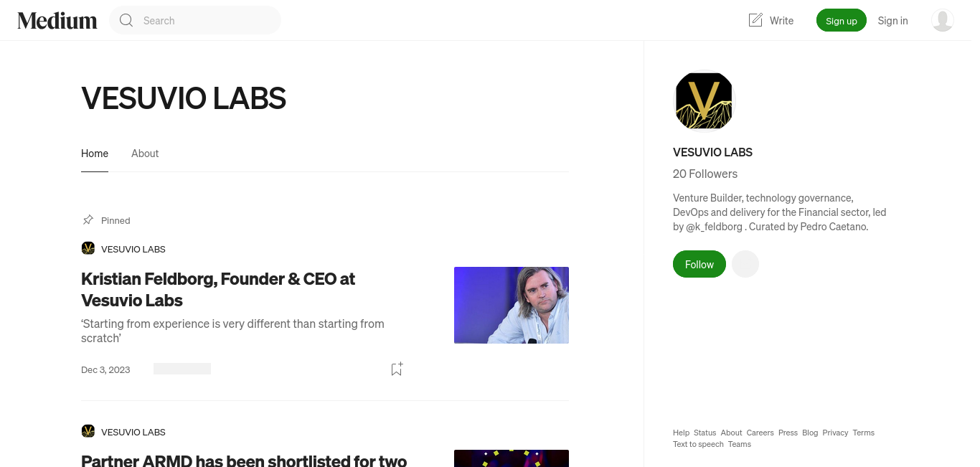This screenshot has width=980, height=467.
Task: Follow the VESUVIO LABS publication
Action: (699, 264)
